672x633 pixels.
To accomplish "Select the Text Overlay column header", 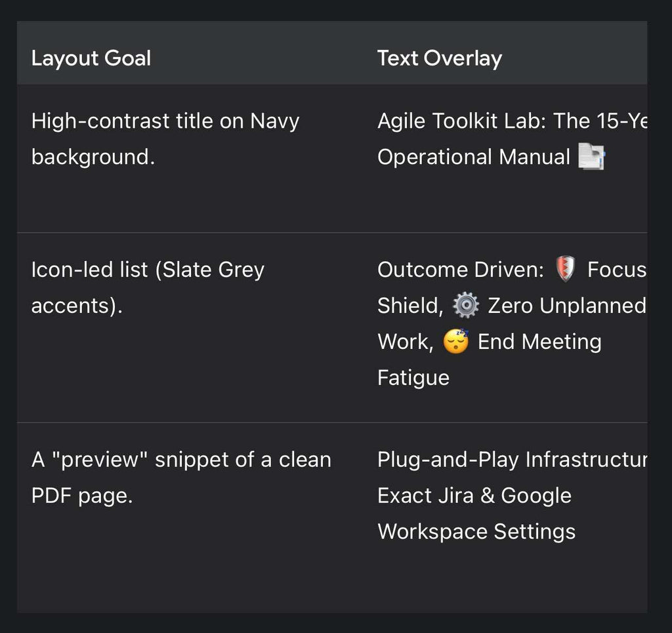I will (x=440, y=58).
